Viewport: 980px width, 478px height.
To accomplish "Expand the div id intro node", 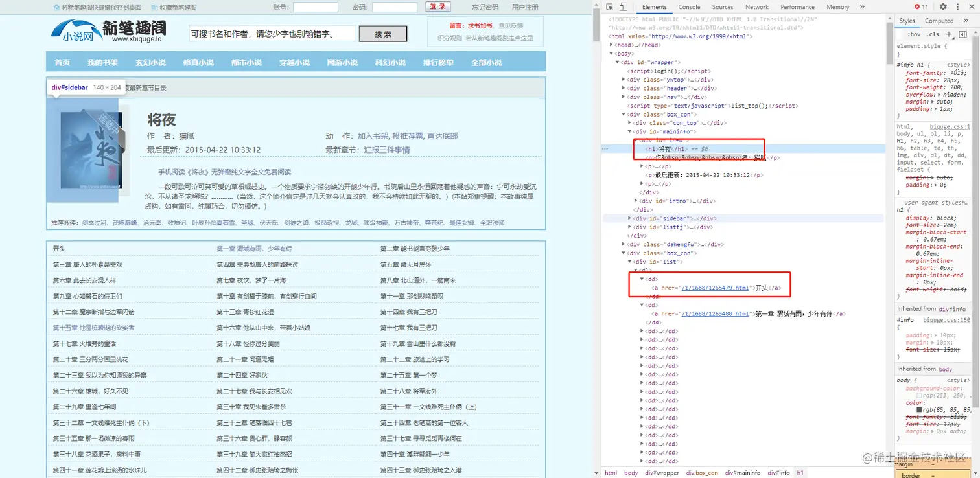I will [x=635, y=201].
